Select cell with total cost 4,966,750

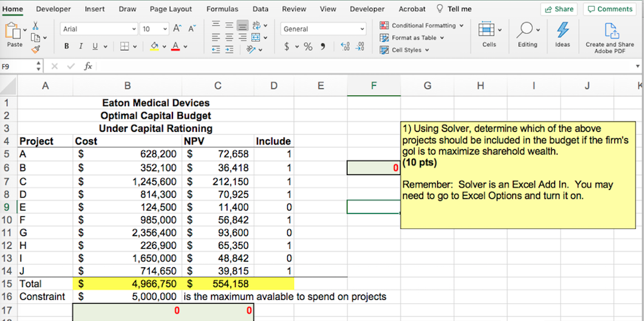(x=128, y=284)
